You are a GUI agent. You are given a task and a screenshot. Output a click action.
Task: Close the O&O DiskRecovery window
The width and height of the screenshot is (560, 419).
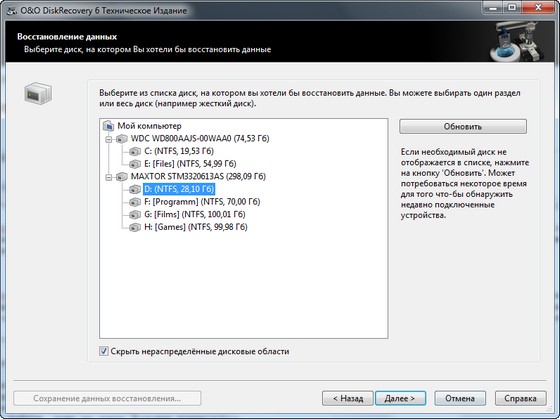coord(539,7)
